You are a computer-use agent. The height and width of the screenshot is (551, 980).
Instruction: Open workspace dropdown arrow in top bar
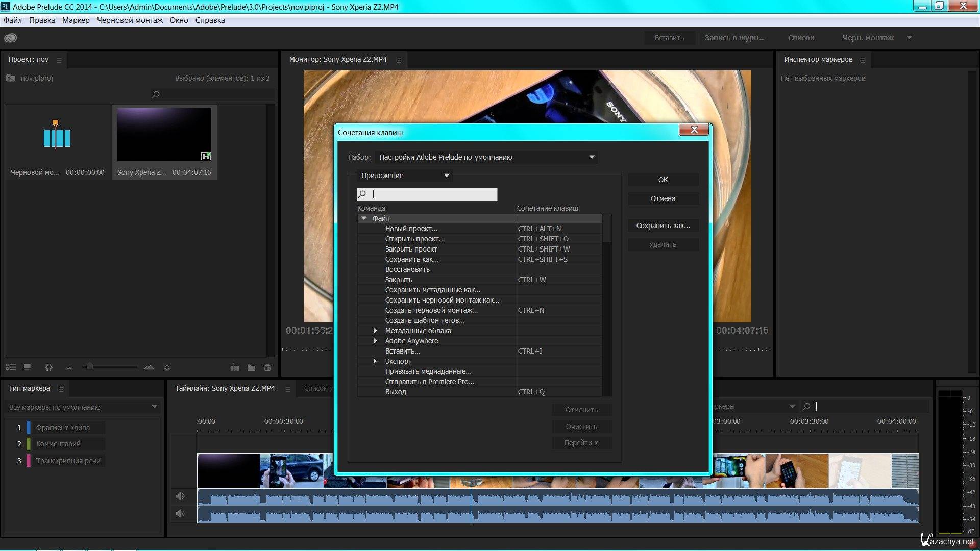coord(909,37)
